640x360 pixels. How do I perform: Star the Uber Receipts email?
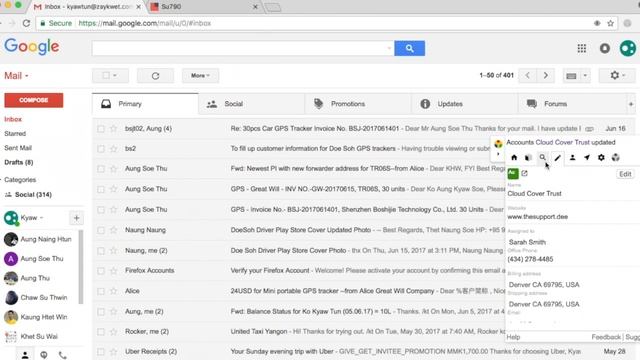click(x=113, y=351)
